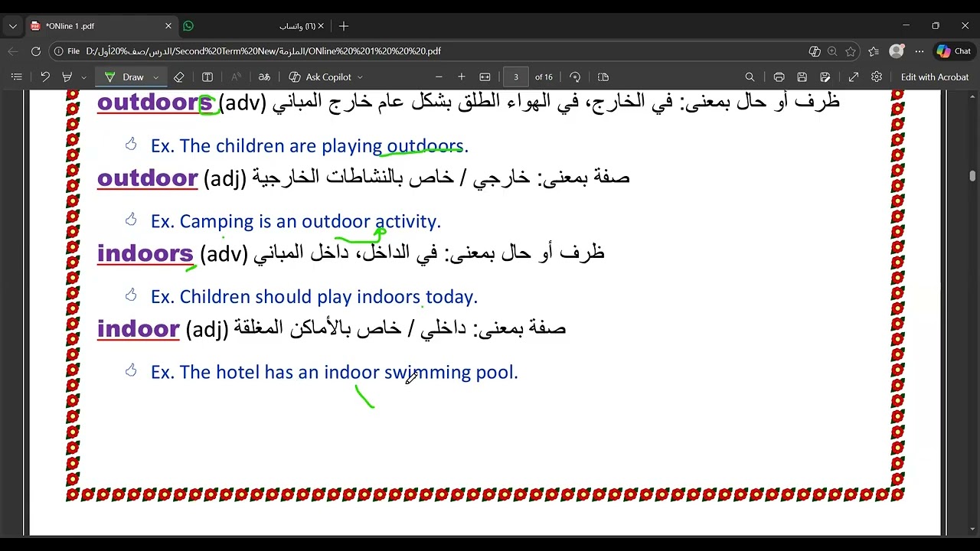
Task: Switch to the ONline 1 .pdf tab
Action: point(101,26)
